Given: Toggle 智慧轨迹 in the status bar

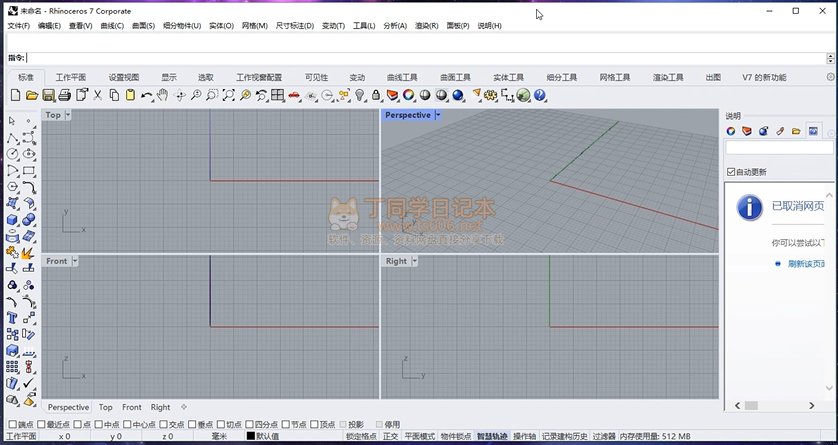Looking at the screenshot, I should (491, 436).
